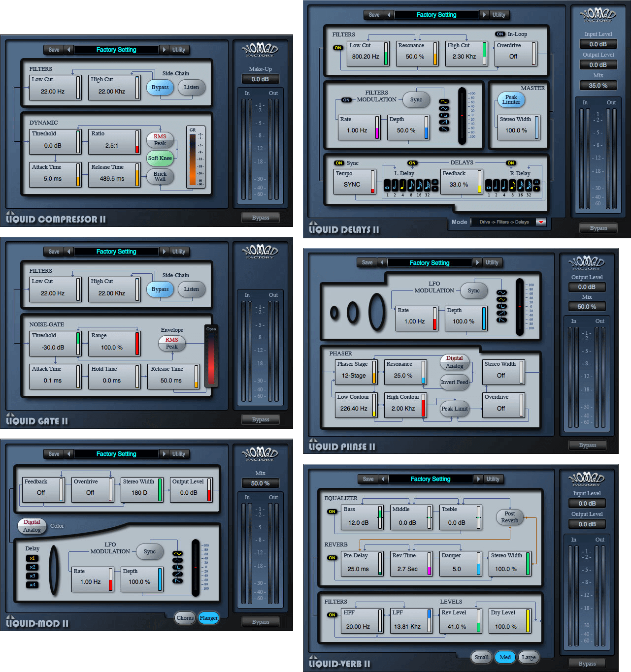Click Mix 35.0 % field in Liquid Delays
The width and height of the screenshot is (631, 672).
click(598, 85)
